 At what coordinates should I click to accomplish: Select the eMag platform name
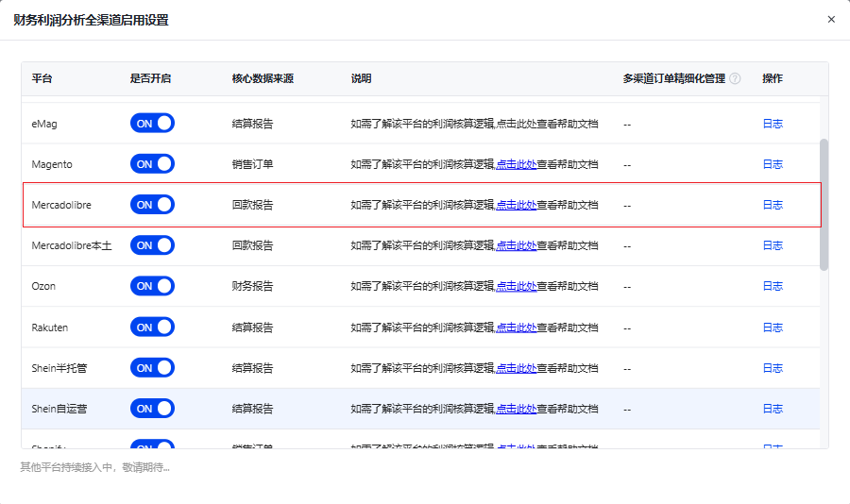pos(43,124)
